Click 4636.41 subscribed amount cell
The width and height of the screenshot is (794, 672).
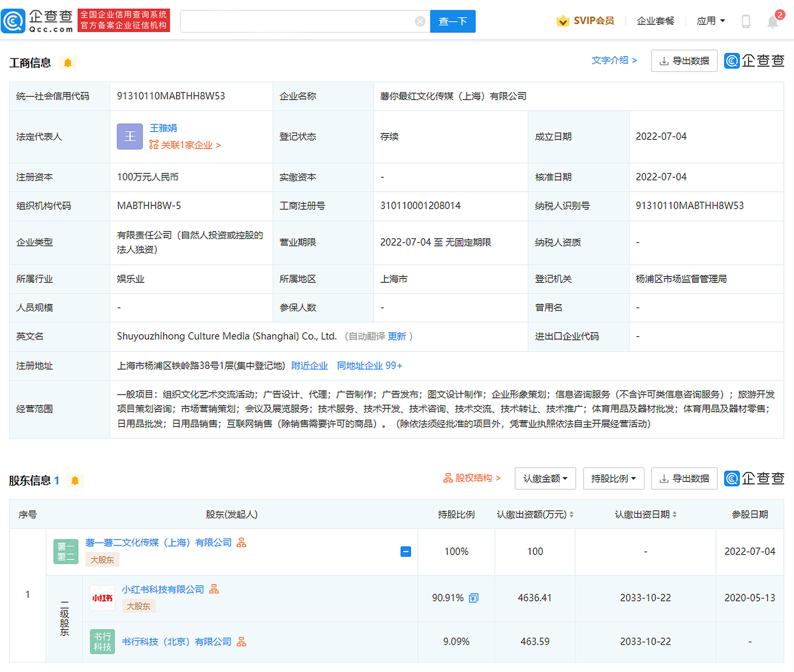click(534, 598)
